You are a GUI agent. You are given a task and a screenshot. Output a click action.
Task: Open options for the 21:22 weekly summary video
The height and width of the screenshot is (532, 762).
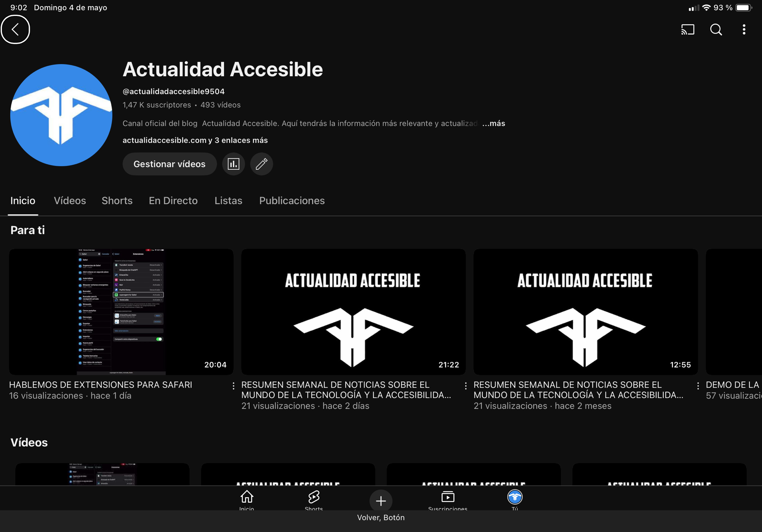click(466, 386)
